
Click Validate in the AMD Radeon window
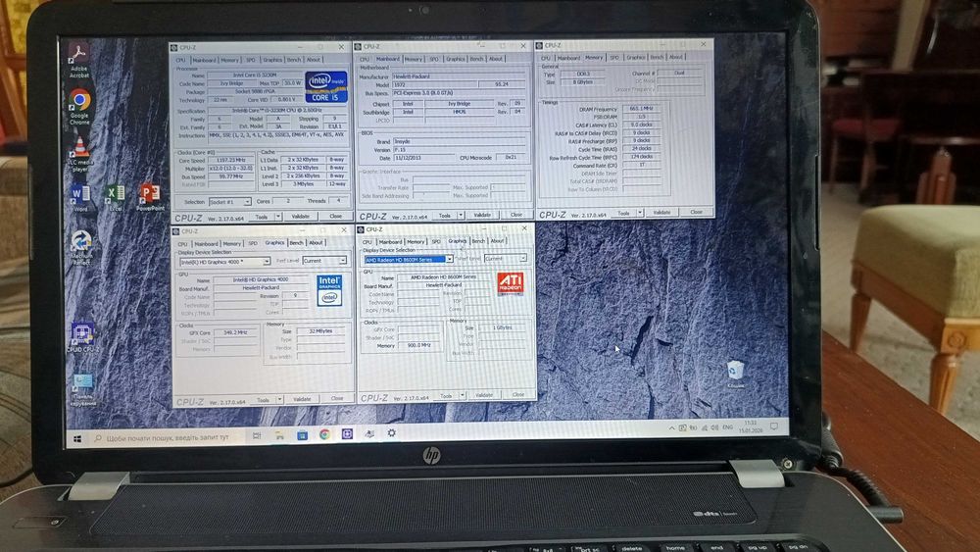pyautogui.click(x=484, y=395)
